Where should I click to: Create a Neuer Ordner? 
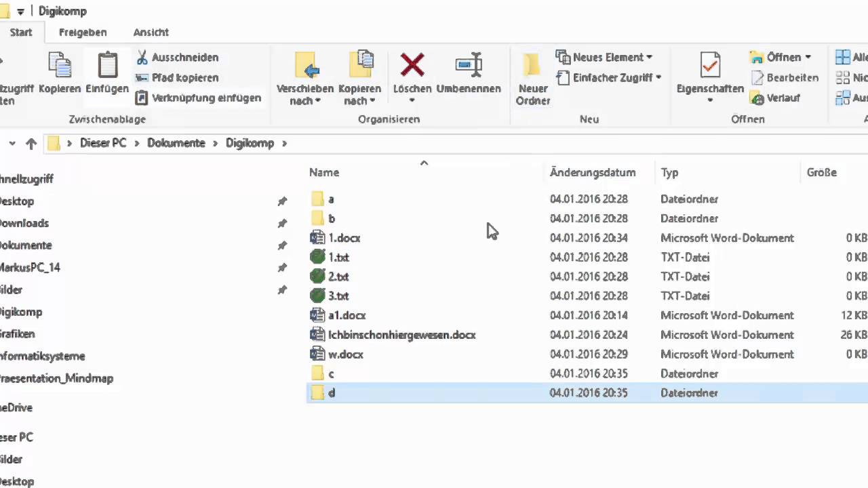coord(533,79)
